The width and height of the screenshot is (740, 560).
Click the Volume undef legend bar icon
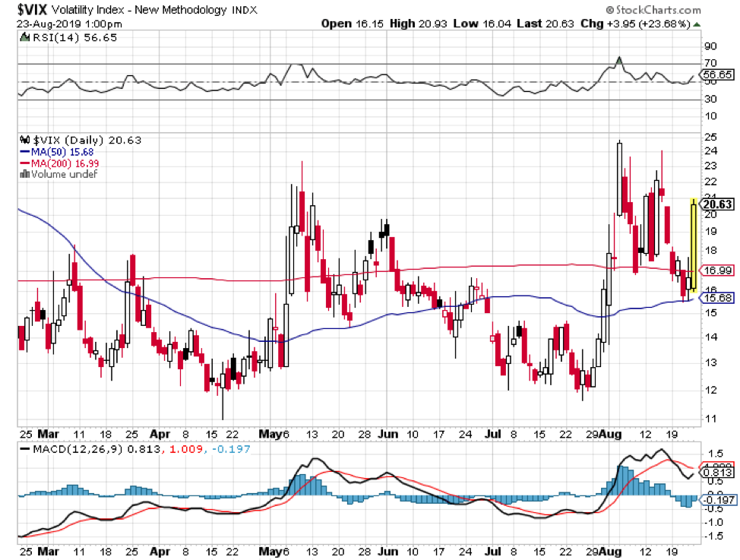coord(24,174)
